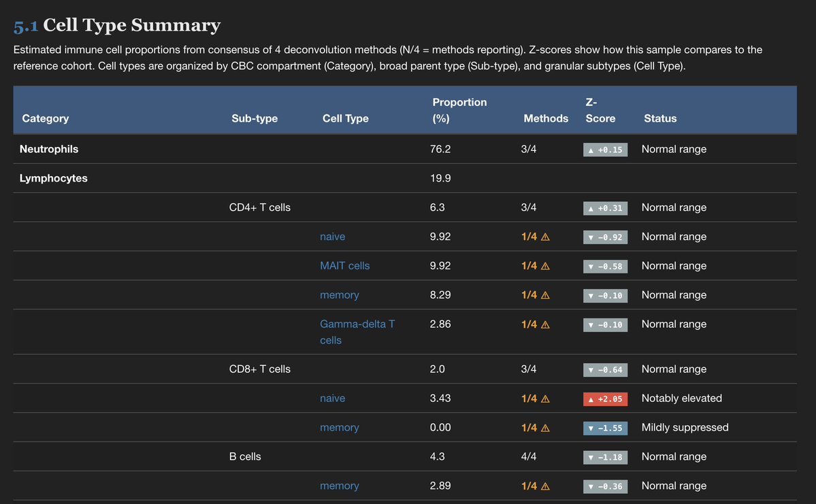Click the 6.3 proportion for CD4+ T cells
The height and width of the screenshot is (504, 816).
(x=437, y=207)
